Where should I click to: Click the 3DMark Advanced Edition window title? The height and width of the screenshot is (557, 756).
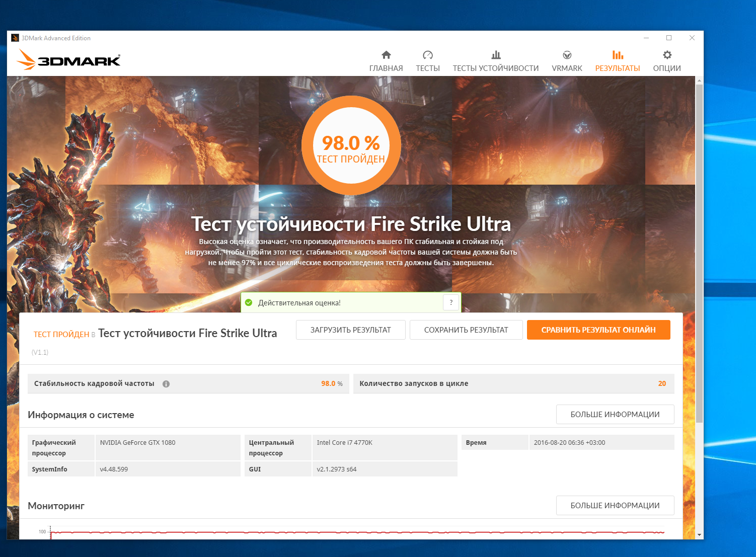tap(56, 38)
